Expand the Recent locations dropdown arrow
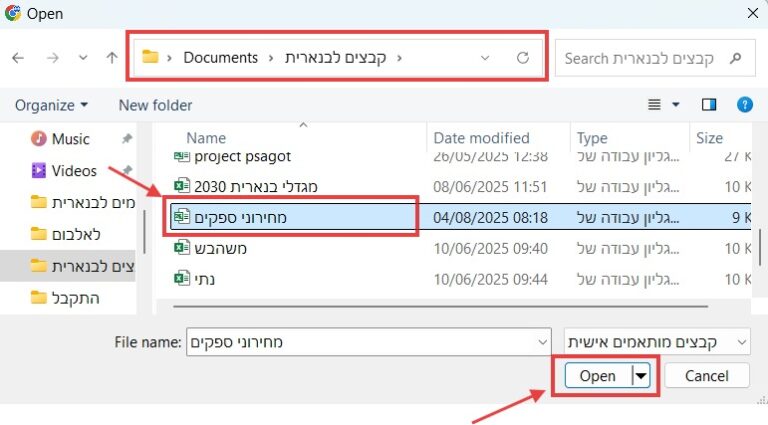768x425 pixels. 83,58
